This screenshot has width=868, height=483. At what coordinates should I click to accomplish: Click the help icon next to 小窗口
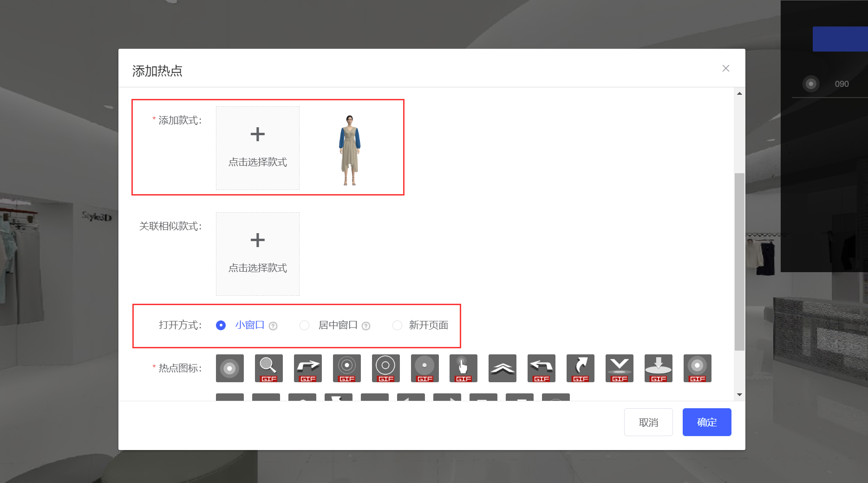(x=273, y=326)
